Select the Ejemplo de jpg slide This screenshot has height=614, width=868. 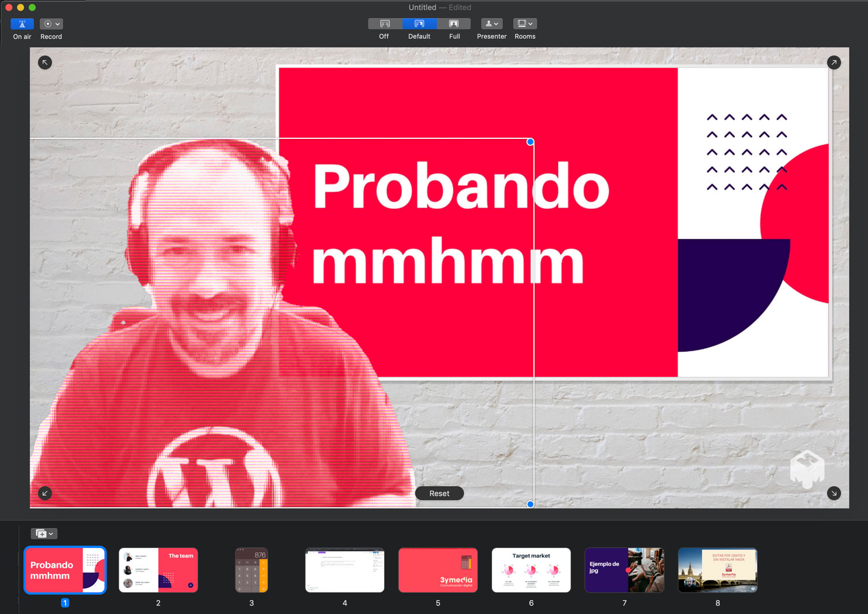pos(624,570)
